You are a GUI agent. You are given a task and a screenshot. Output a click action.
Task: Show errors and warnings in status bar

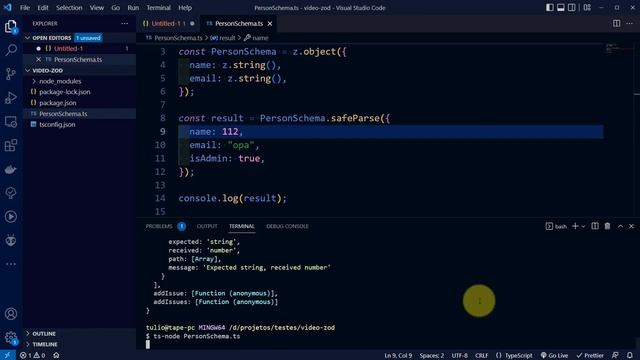[x=33, y=356]
